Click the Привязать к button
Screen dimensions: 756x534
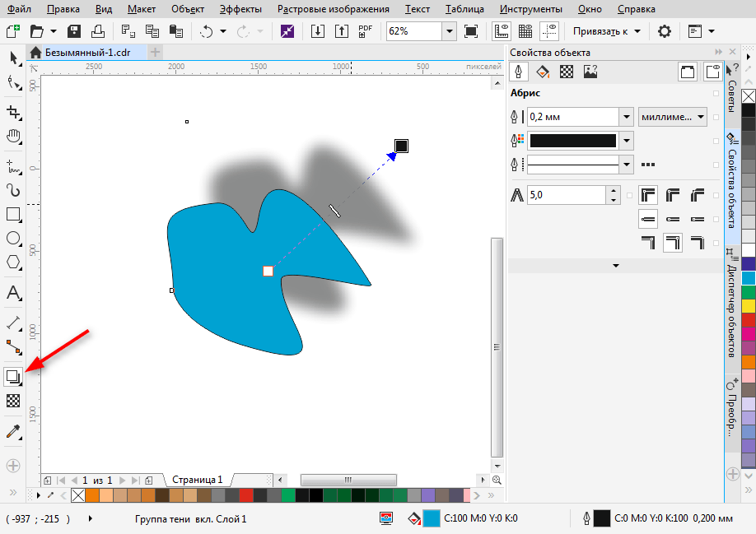(607, 31)
